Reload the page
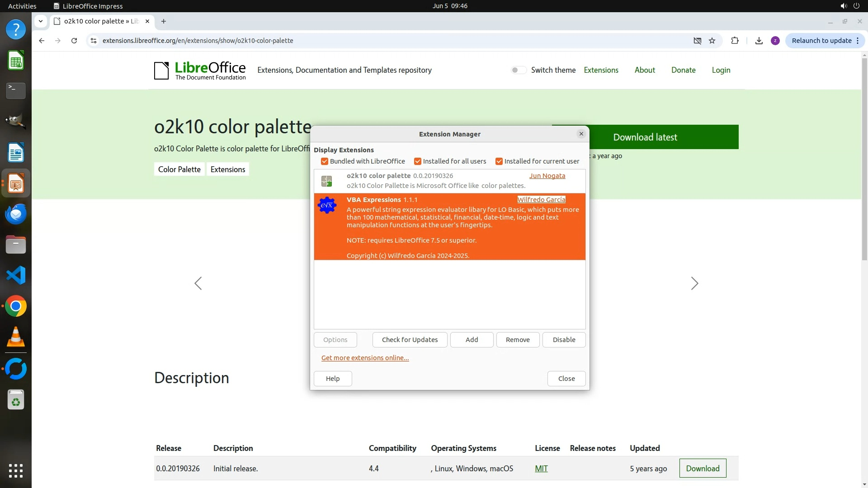The width and height of the screenshot is (868, 488). click(74, 41)
